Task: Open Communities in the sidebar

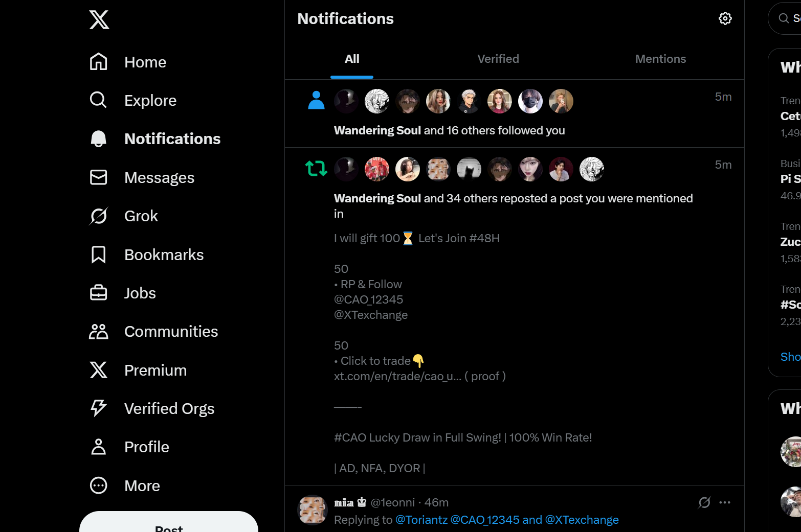Action: 154,332
